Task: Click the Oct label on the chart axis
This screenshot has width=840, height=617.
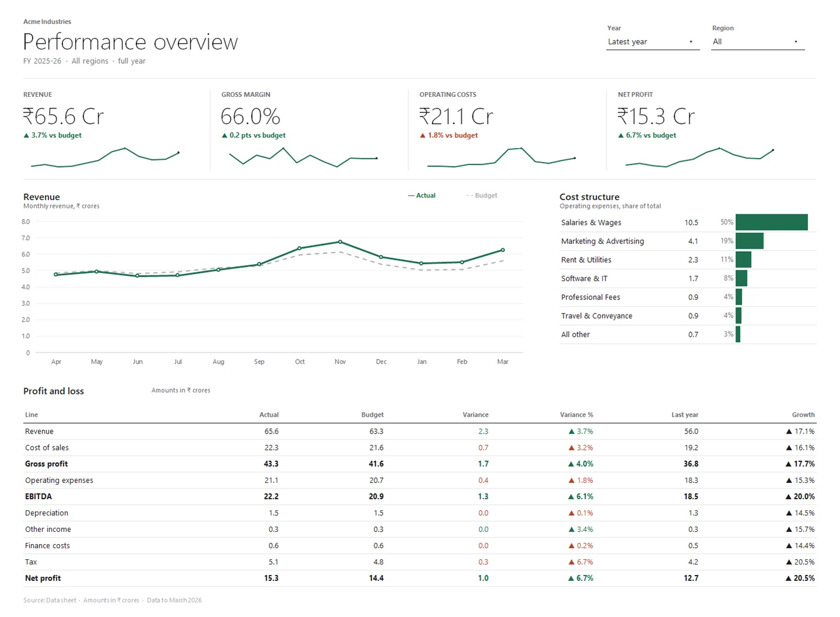Action: [x=300, y=362]
